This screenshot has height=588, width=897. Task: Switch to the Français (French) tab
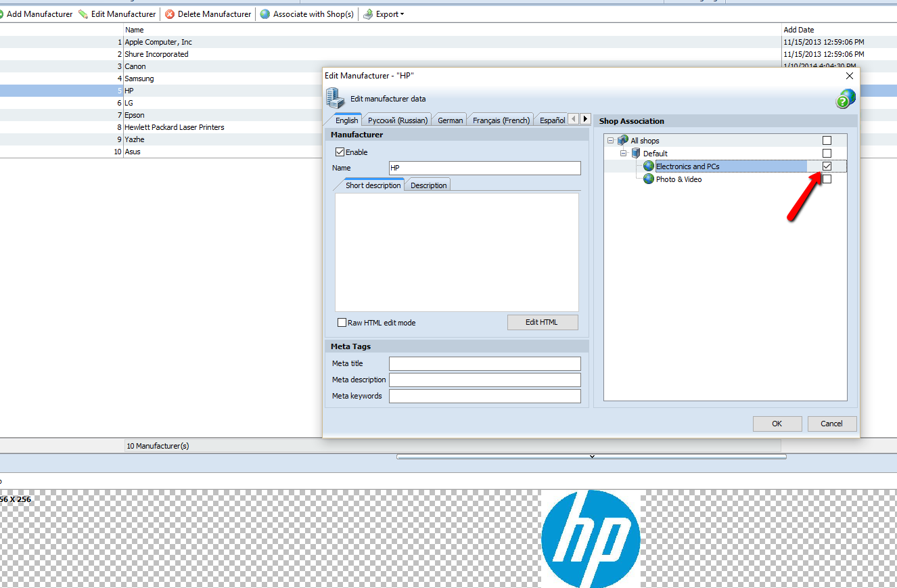coord(501,120)
